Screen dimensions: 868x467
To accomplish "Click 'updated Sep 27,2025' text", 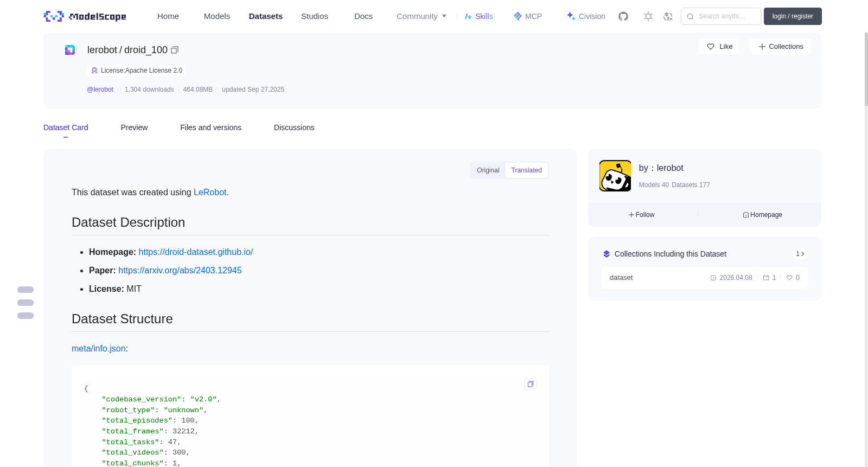I will (x=253, y=89).
